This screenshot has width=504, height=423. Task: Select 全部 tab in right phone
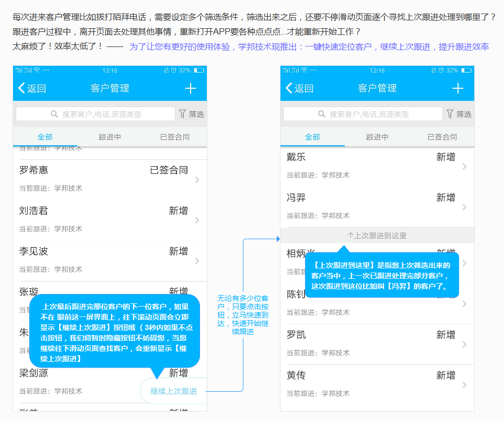[312, 137]
